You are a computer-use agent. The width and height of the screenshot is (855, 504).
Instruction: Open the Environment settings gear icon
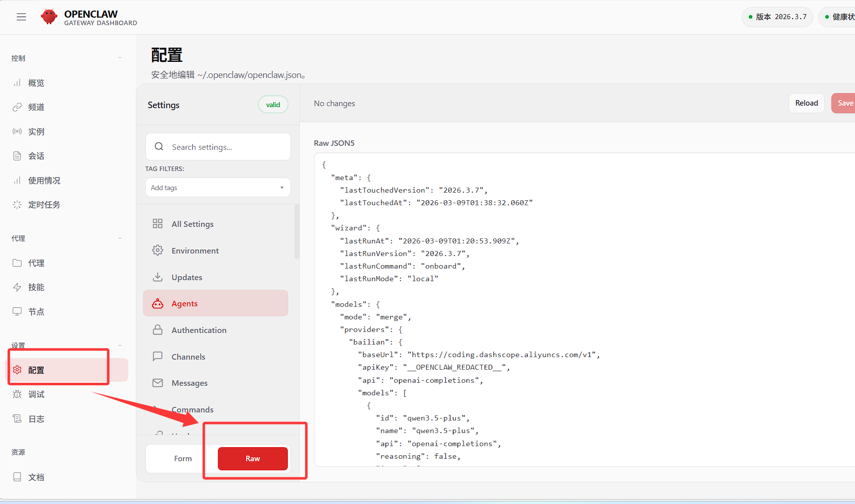158,250
